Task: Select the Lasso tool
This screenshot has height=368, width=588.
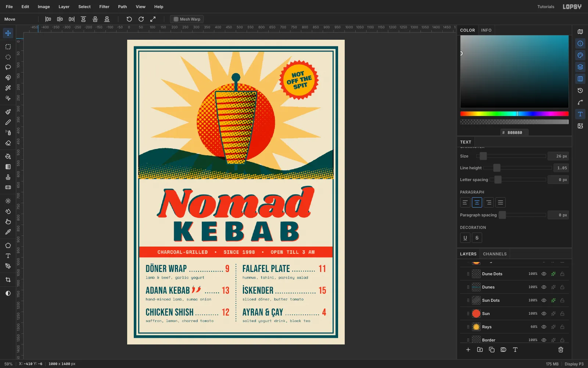Action: click(8, 67)
